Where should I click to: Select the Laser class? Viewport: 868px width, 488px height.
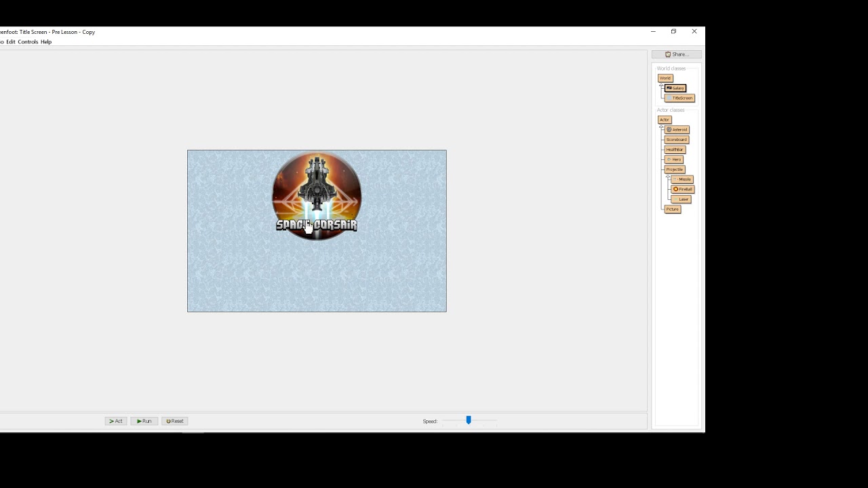point(681,199)
